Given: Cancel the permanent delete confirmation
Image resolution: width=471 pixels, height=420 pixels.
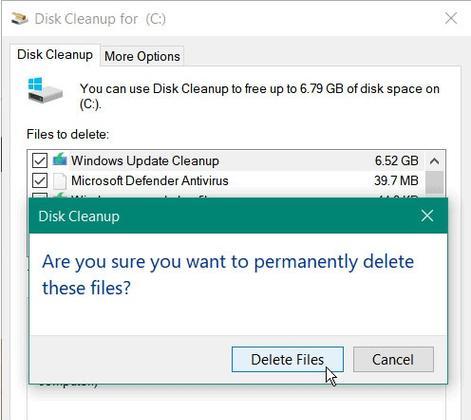Looking at the screenshot, I should 393,359.
